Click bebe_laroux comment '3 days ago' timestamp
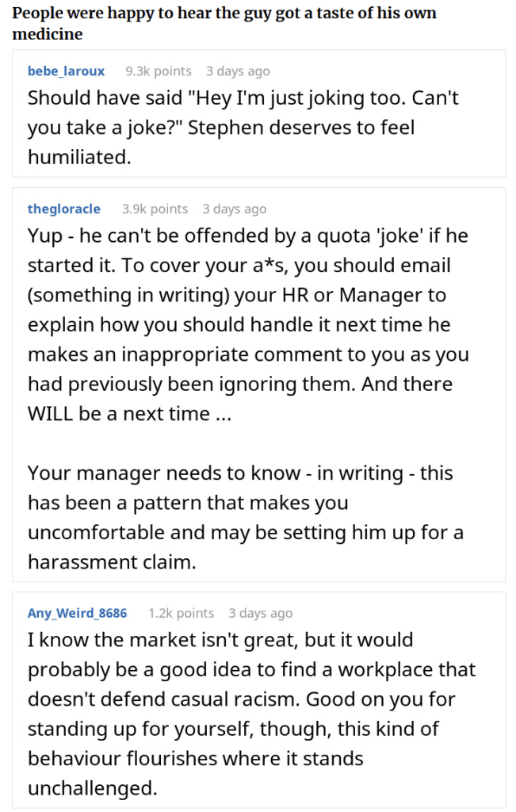516x812 pixels. pyautogui.click(x=238, y=71)
